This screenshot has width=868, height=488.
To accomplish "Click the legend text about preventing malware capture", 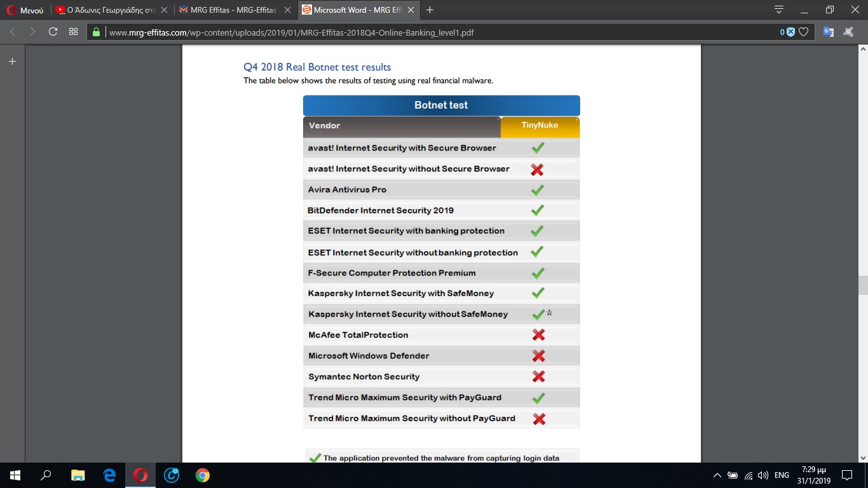I will [441, 458].
